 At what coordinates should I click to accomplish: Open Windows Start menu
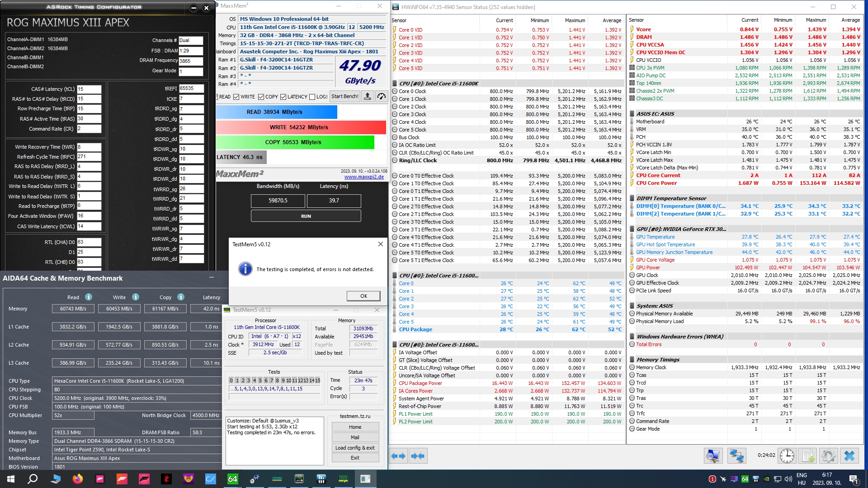click(x=11, y=479)
